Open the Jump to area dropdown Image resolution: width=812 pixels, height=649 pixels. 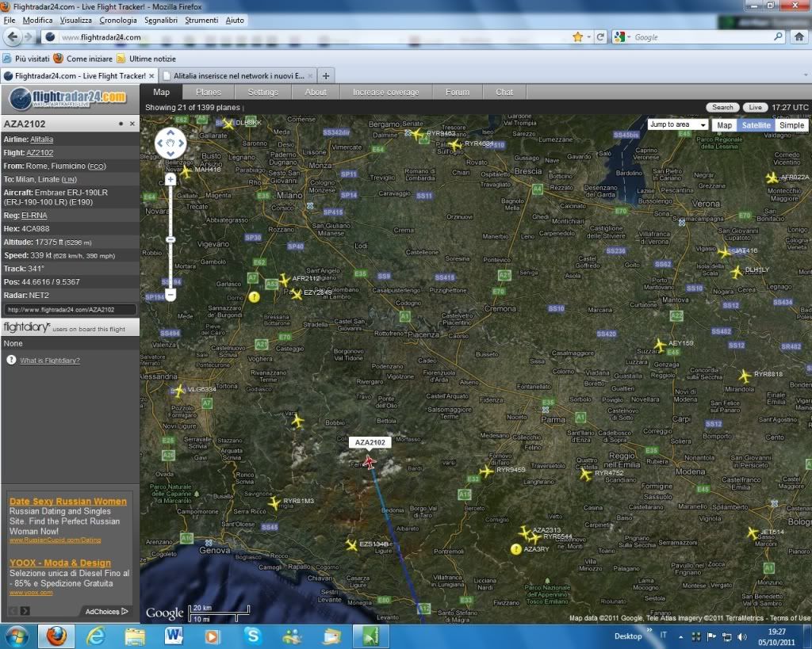pos(678,124)
